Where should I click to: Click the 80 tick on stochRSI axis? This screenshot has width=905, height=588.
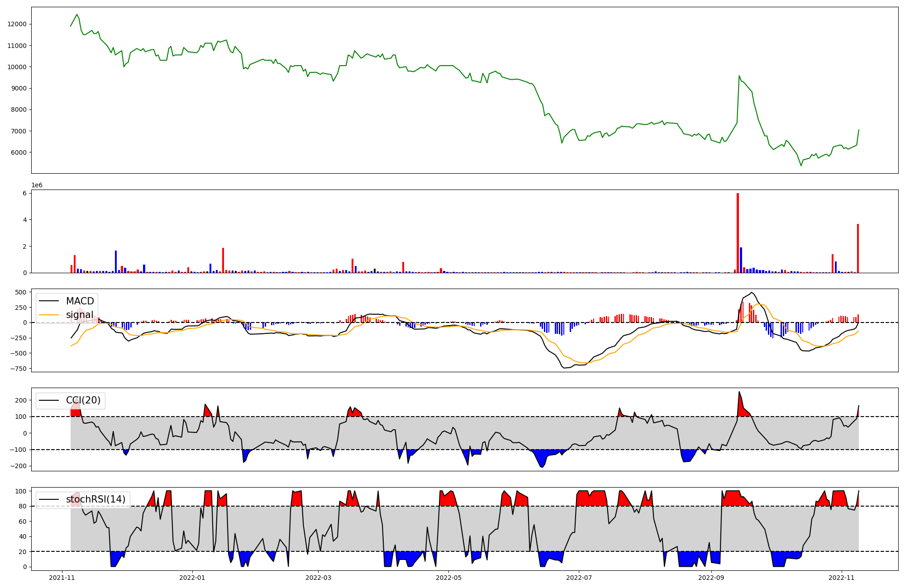(23, 506)
